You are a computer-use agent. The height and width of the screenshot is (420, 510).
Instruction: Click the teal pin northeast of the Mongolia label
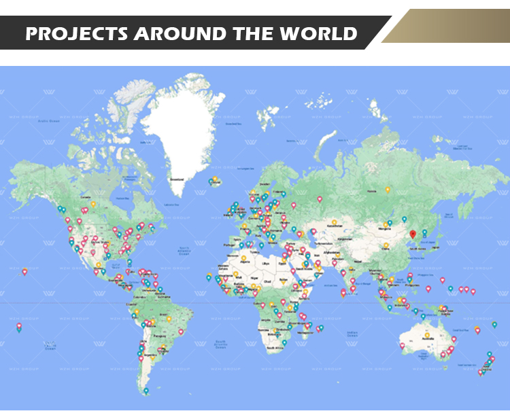tap(405, 219)
